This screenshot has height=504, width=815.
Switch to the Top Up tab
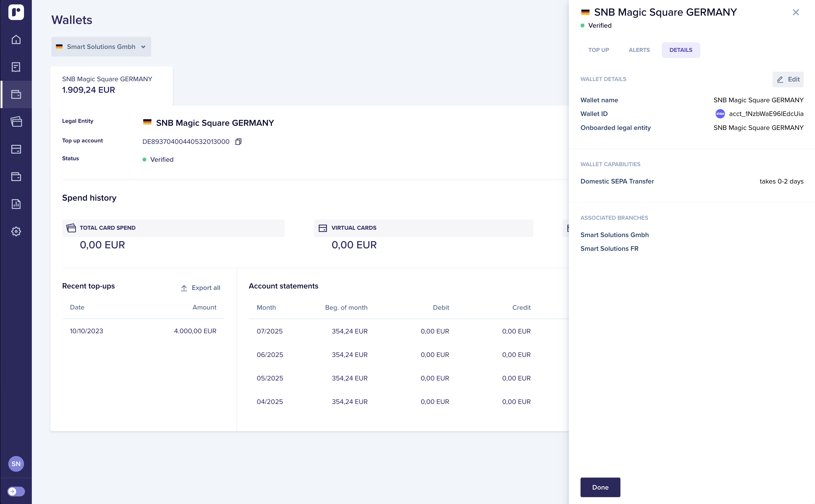pos(599,50)
